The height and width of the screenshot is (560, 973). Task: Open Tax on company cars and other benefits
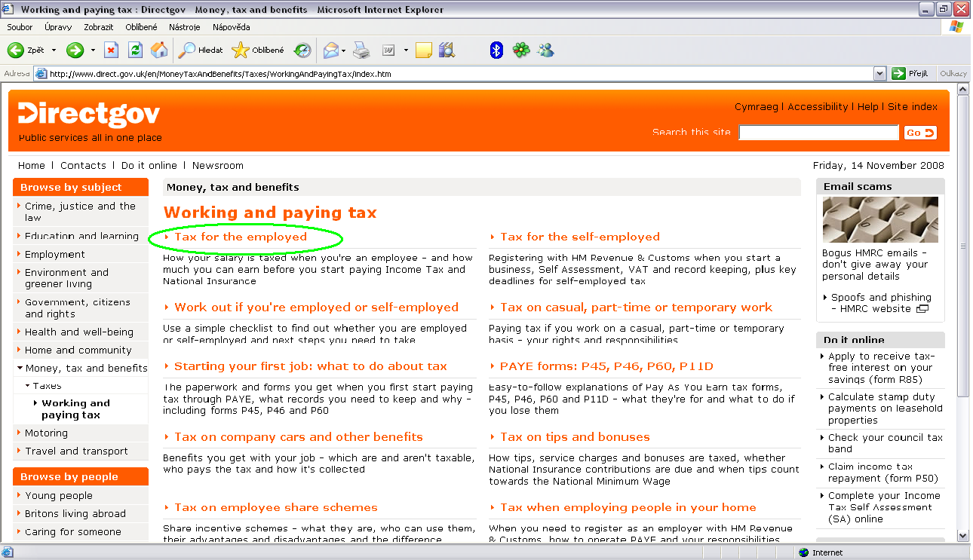click(298, 437)
